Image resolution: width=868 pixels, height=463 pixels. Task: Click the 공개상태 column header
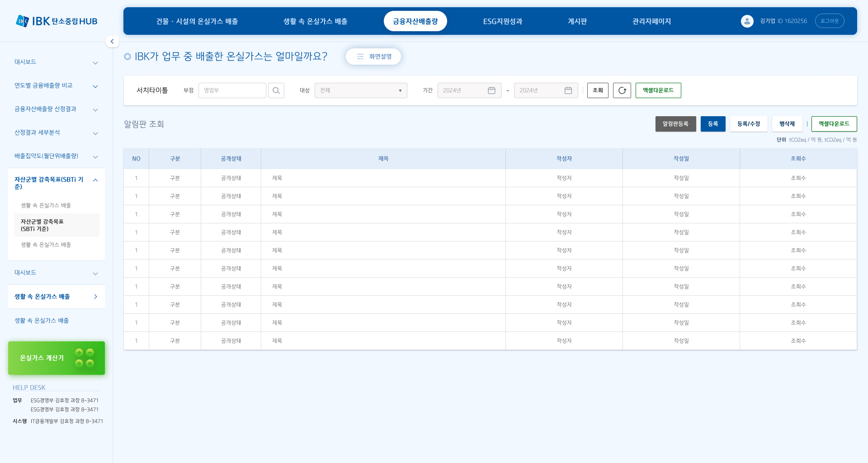[231, 159]
